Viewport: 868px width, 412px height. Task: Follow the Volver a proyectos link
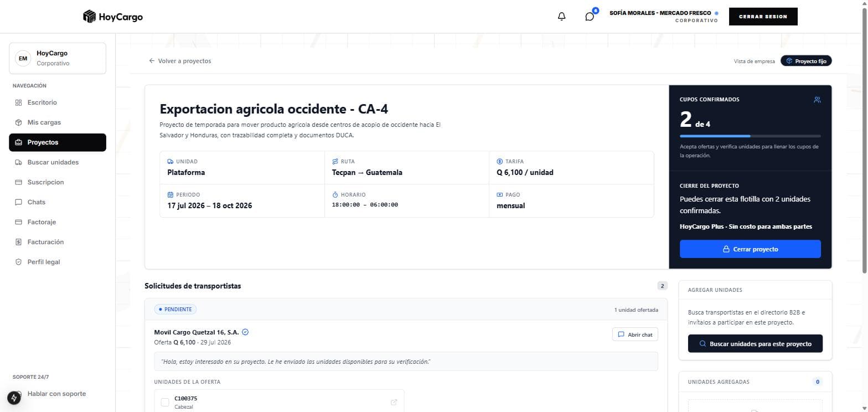coord(180,61)
